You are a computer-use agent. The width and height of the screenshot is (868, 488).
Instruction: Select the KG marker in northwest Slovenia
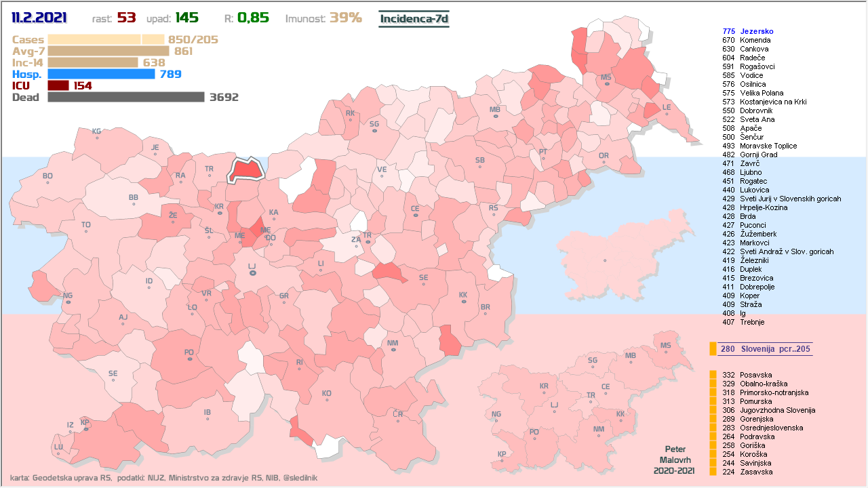point(97,138)
